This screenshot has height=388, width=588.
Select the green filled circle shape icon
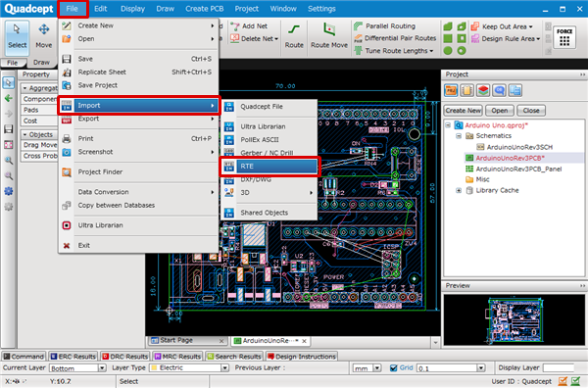(x=448, y=51)
